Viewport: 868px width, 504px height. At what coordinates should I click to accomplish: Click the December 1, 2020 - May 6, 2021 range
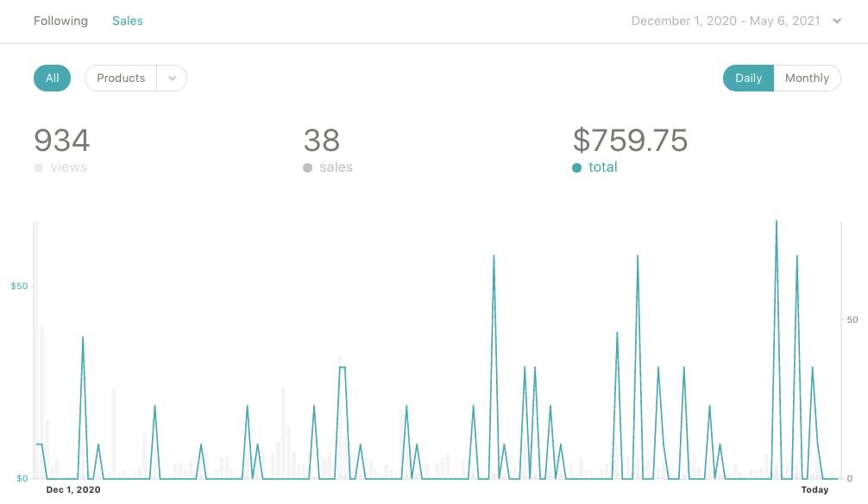click(726, 21)
